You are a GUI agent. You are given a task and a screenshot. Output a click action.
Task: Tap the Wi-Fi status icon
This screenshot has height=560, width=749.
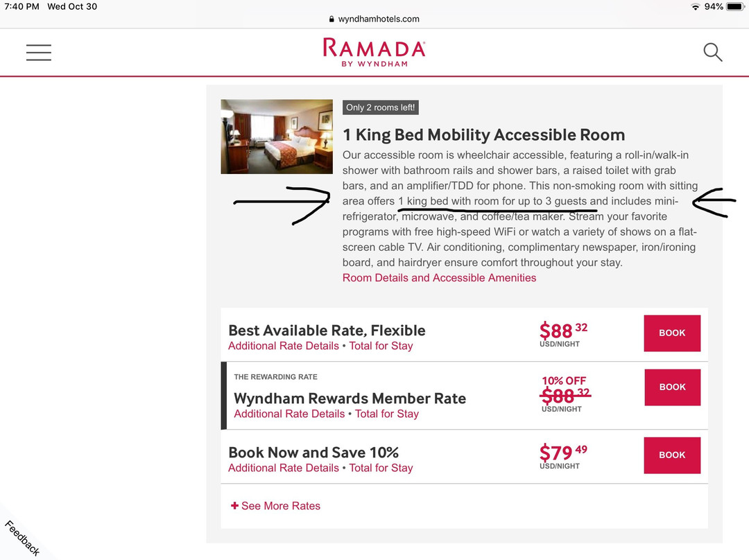pyautogui.click(x=696, y=7)
